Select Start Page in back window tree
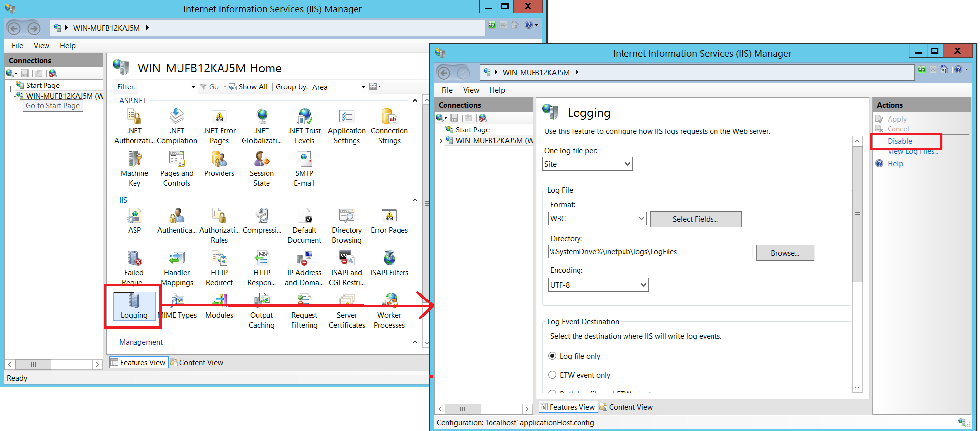 pos(43,85)
